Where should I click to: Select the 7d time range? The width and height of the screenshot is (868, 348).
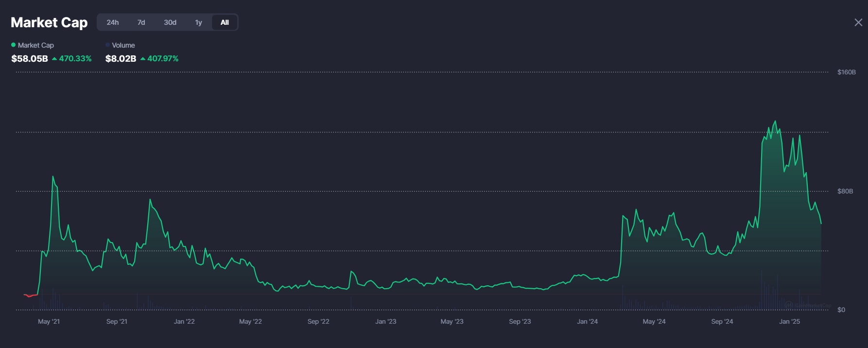(141, 22)
